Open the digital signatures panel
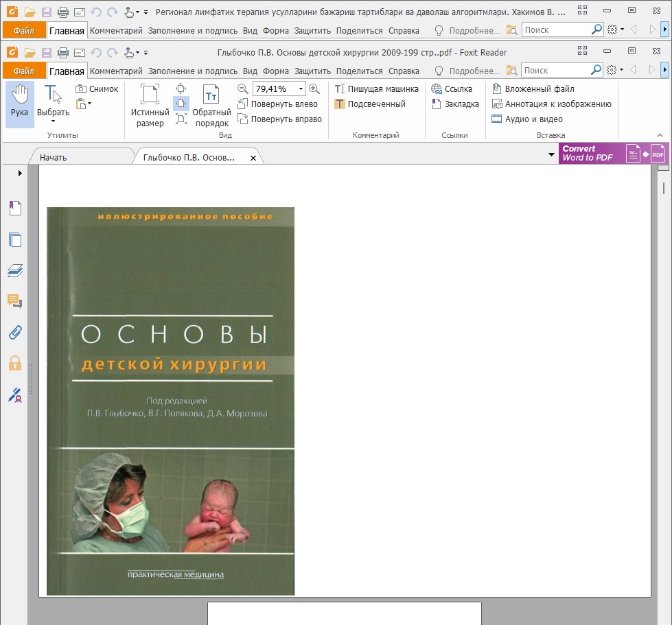672x625 pixels. click(15, 395)
